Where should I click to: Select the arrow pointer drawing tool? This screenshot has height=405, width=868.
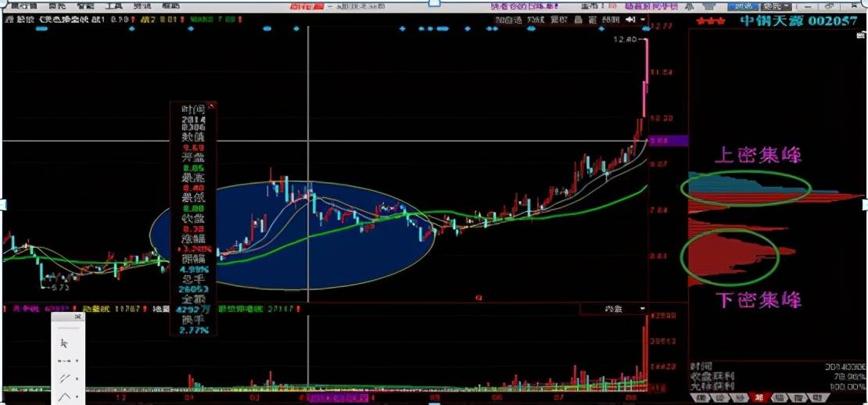click(x=63, y=343)
